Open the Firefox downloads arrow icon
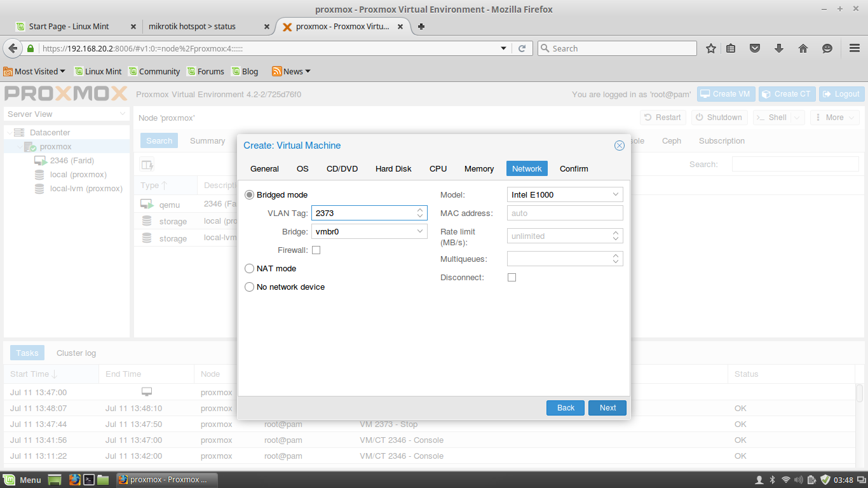Screen dimensions: 868x488 coord(779,48)
